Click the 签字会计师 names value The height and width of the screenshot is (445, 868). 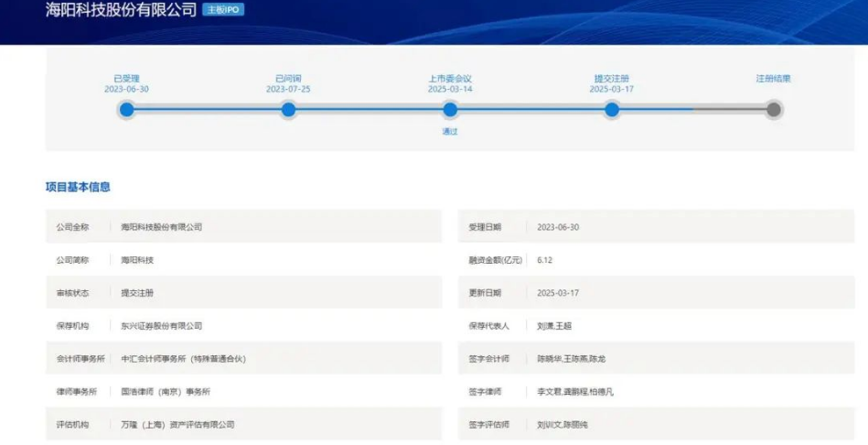tap(572, 359)
